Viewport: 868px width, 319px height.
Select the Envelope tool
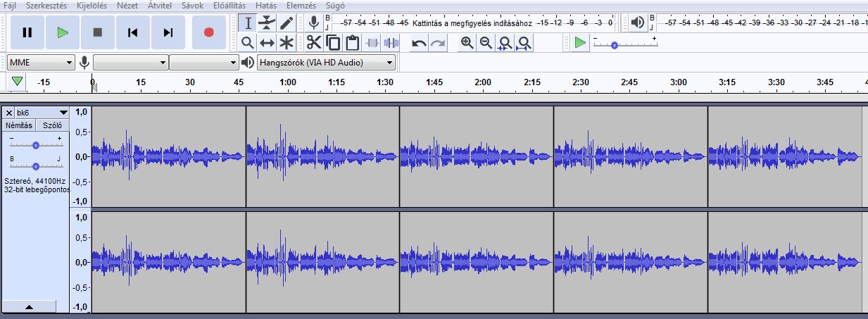267,23
